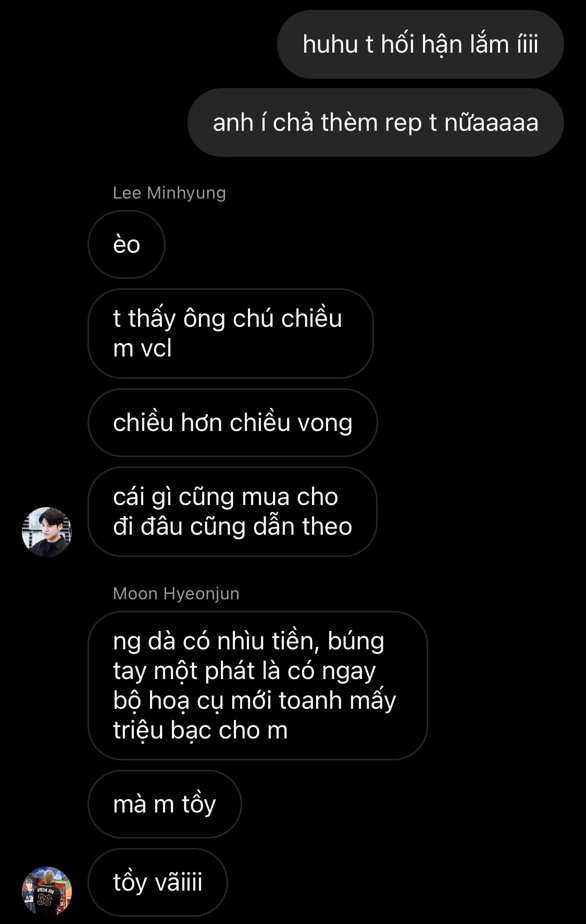
Task: Tap the 'èo' message bubble
Action: click(x=127, y=244)
